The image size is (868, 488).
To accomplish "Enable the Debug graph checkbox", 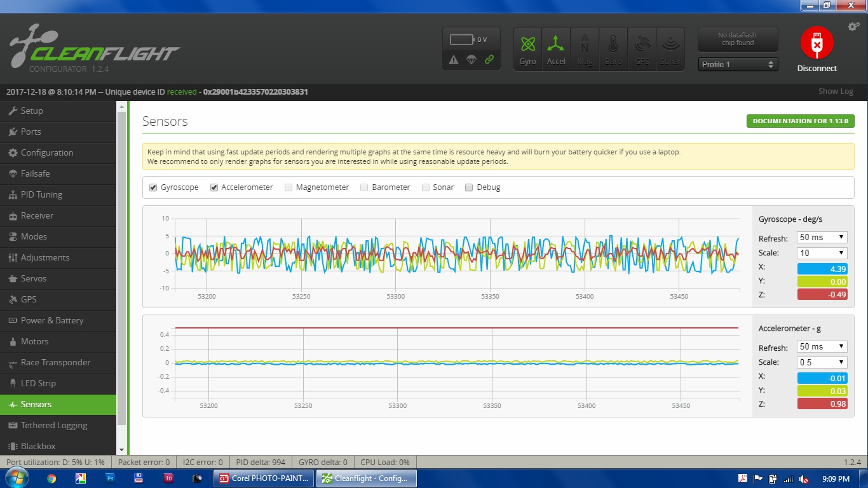I will click(x=470, y=187).
